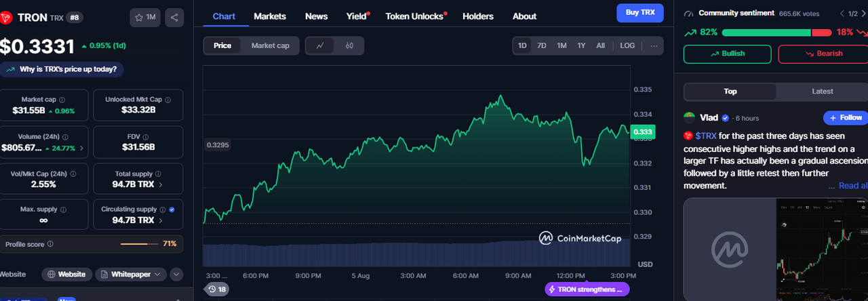Screen dimensions: 868x301
Task: Toggle LOG scale on chart
Action: 627,45
